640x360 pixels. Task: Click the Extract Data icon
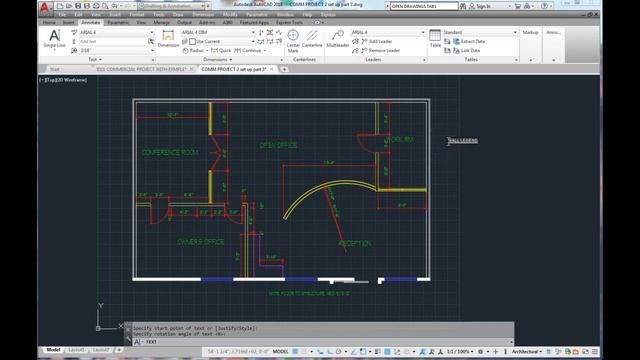click(456, 41)
